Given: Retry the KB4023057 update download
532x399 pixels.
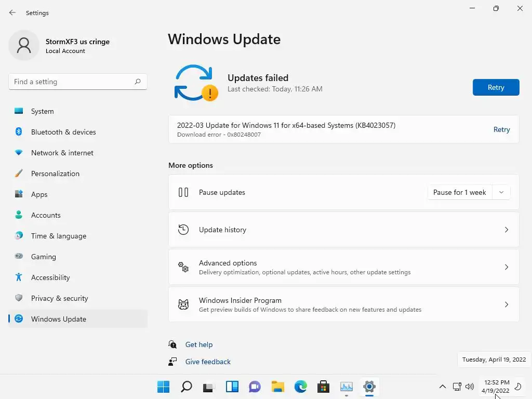Looking at the screenshot, I should (501, 129).
